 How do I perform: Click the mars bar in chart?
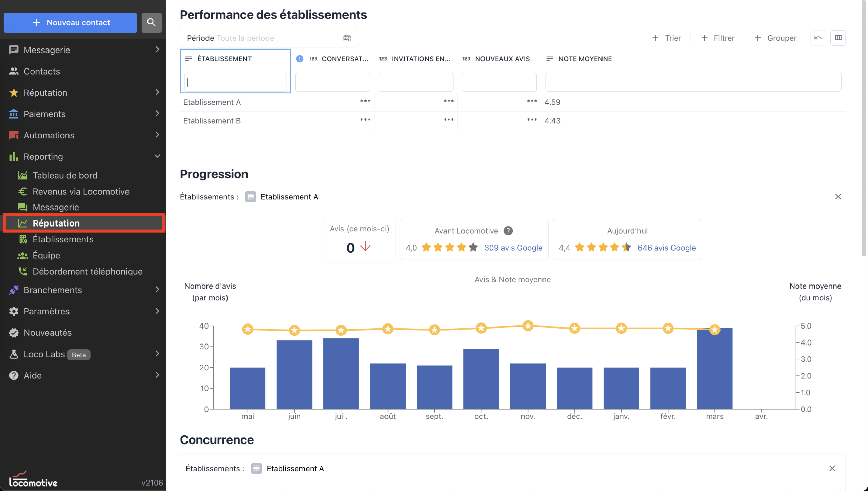tap(714, 370)
